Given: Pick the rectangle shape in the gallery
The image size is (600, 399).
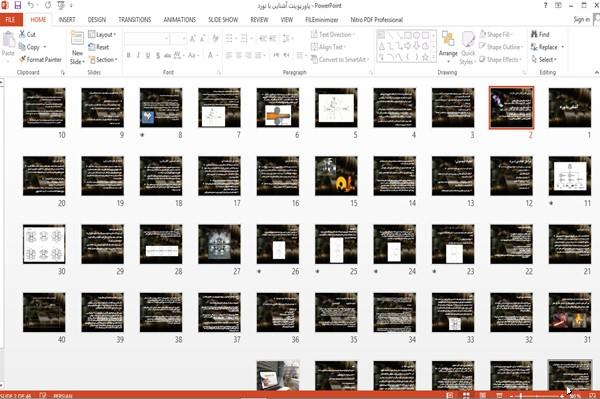Looking at the screenshot, I should click(408, 35).
